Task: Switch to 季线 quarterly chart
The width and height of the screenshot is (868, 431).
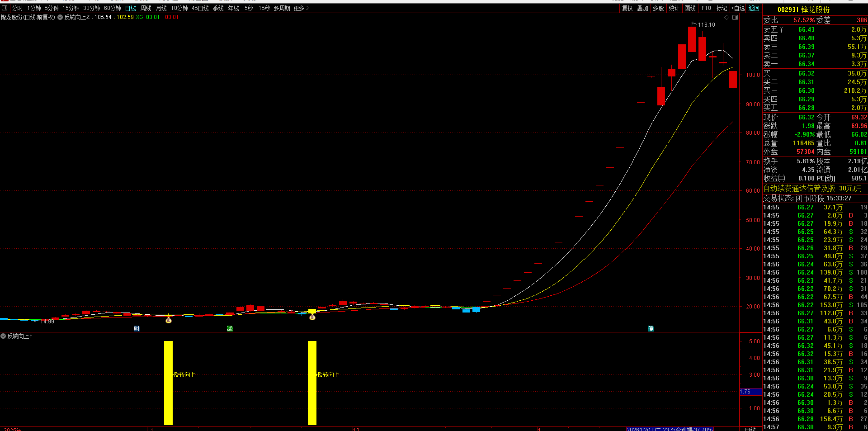Action: tap(218, 8)
